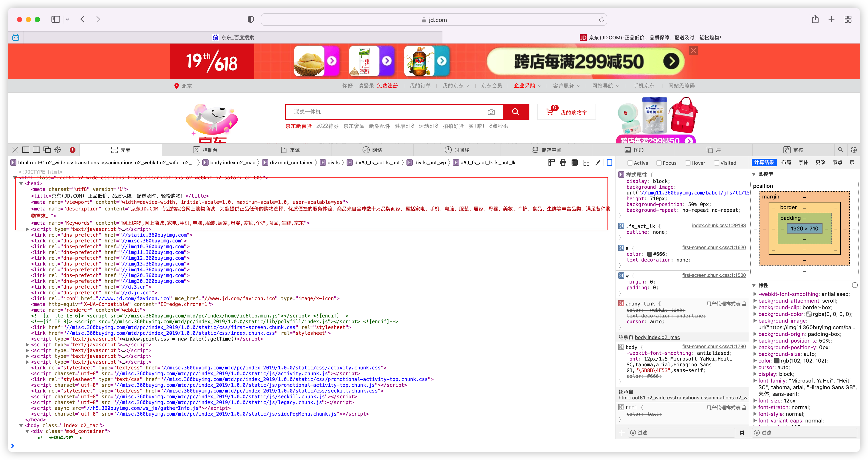Image resolution: width=868 pixels, height=460 pixels.
Task: Open the inspector search magnifier
Action: tap(840, 150)
